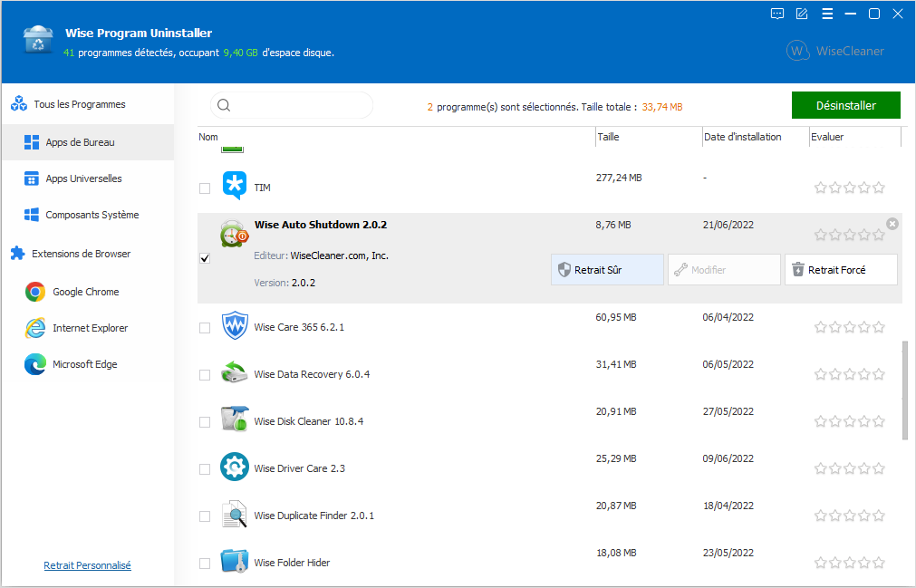916x588 pixels.
Task: Click the Modifier button
Action: click(724, 269)
